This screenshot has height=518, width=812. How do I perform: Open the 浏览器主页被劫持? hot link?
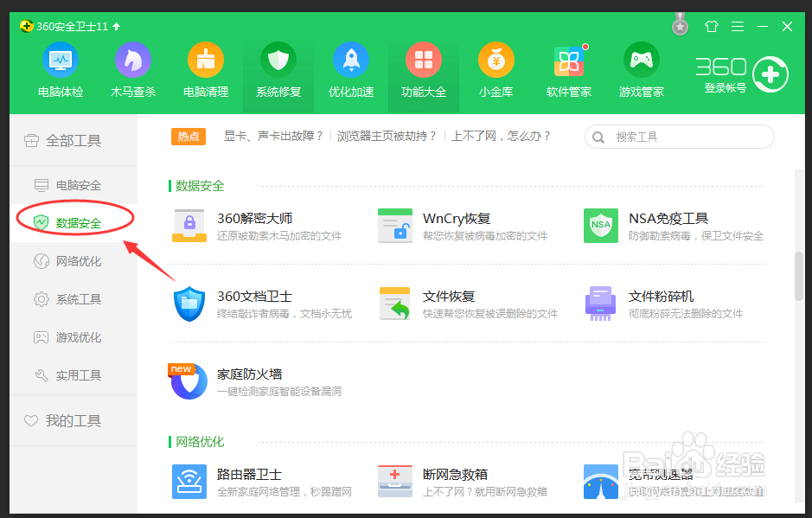[387, 137]
